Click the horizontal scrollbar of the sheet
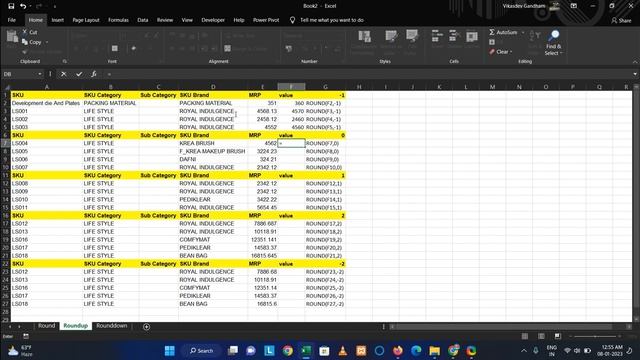The image size is (640, 360). point(504,327)
